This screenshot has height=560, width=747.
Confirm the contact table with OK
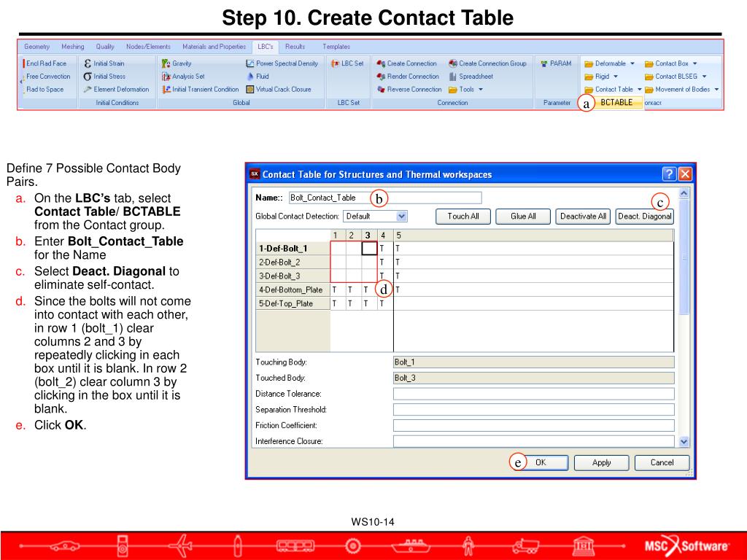[x=541, y=462]
